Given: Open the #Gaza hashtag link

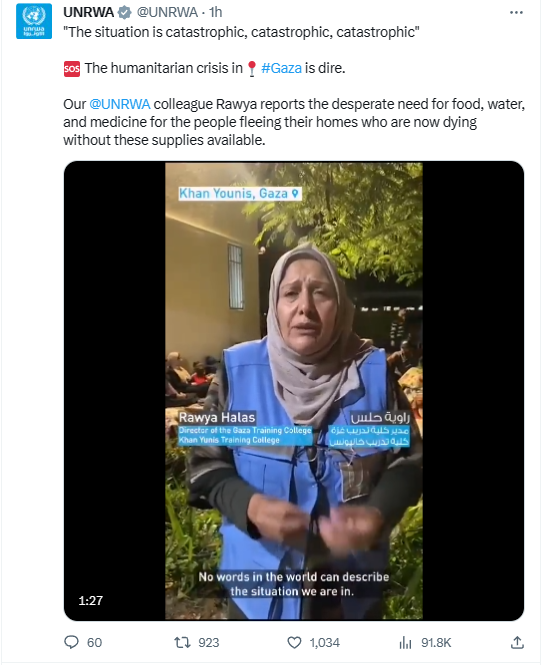Looking at the screenshot, I should 281,68.
